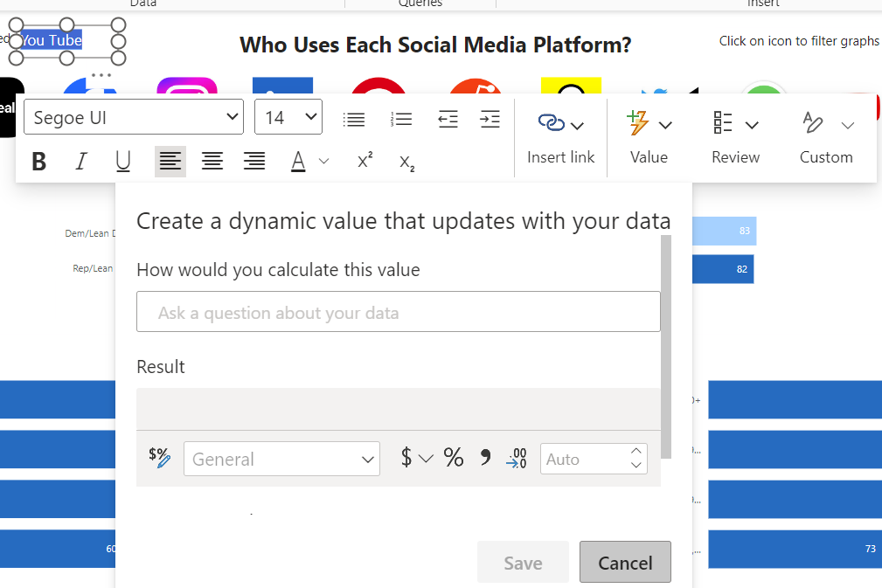The image size is (882, 588).
Task: Open the Review menu
Action: [x=735, y=137]
